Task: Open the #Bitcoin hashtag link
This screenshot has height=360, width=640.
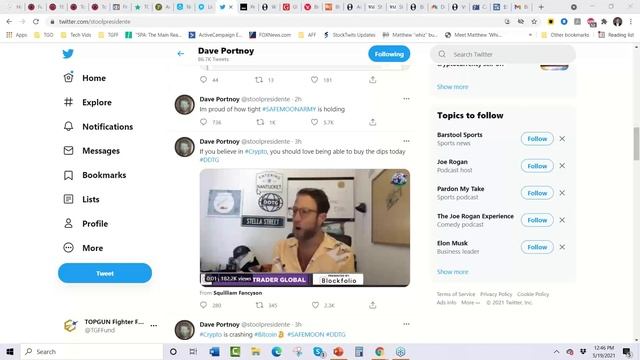Action: [x=265, y=334]
